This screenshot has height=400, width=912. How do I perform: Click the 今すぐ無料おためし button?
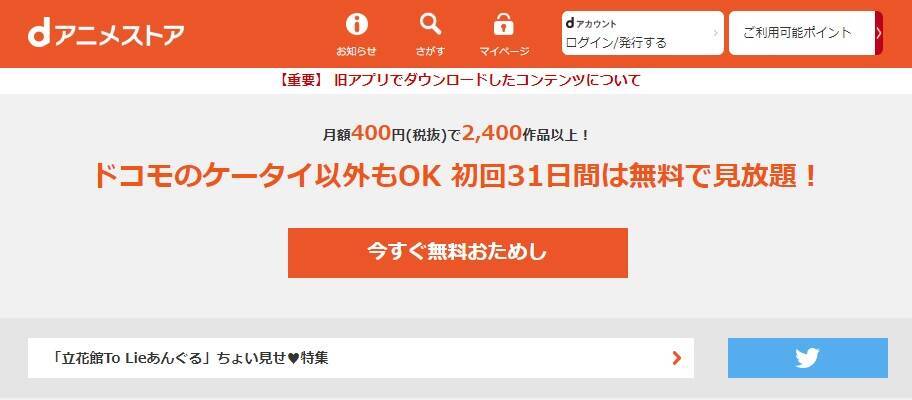[x=458, y=253]
